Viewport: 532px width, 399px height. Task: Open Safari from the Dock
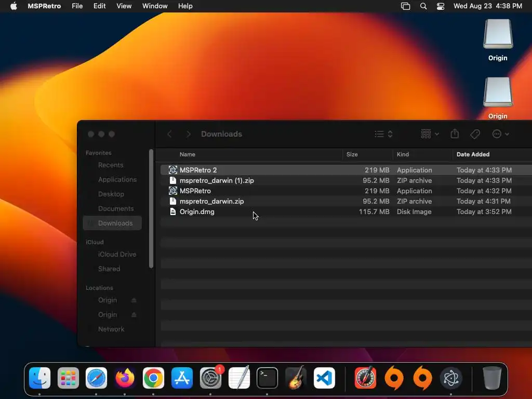point(96,378)
